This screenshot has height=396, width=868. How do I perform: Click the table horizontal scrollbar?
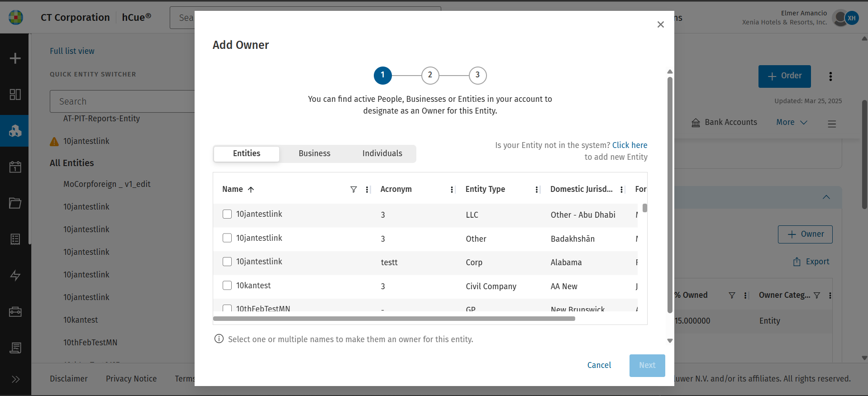[394, 319]
